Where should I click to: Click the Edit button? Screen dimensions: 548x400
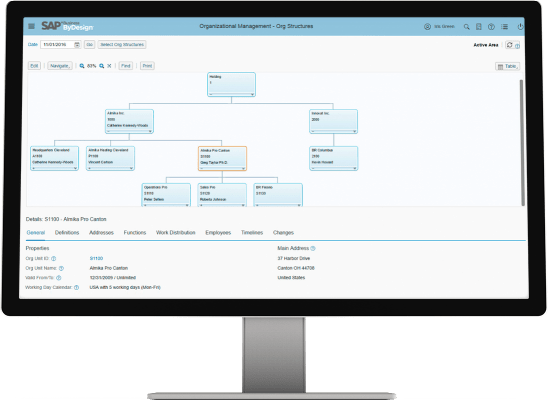click(x=34, y=66)
